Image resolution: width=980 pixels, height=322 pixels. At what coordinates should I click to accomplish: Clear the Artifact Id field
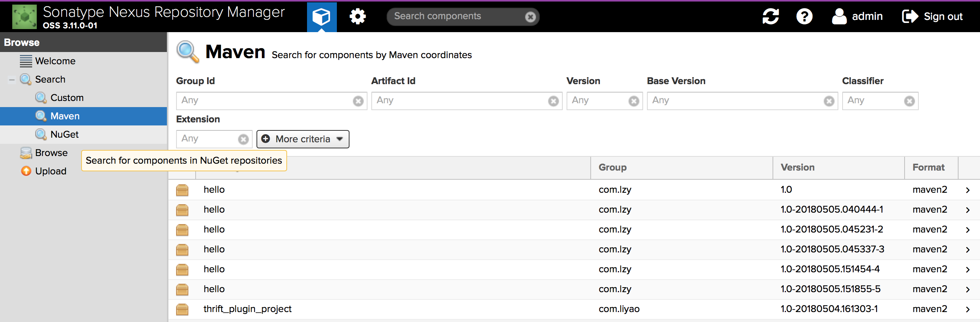[x=554, y=101]
